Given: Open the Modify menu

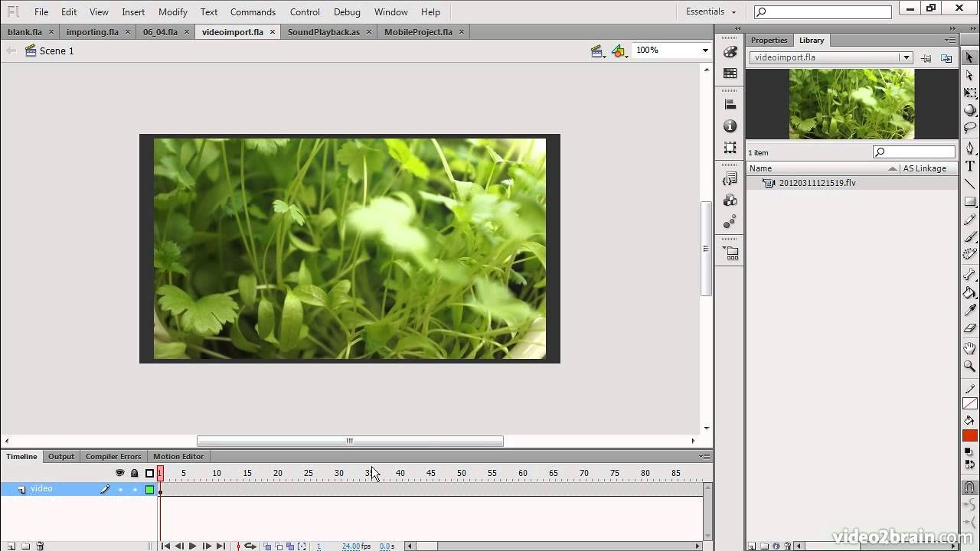Looking at the screenshot, I should (x=173, y=12).
